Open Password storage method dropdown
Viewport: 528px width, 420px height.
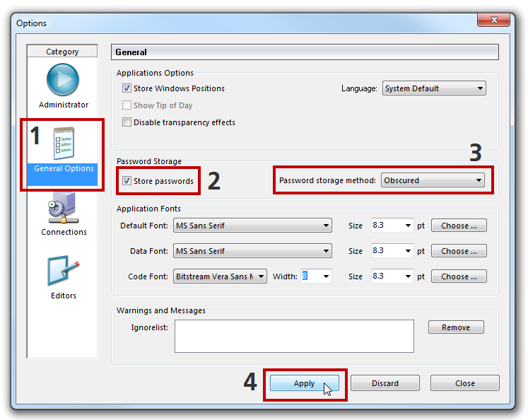(433, 180)
